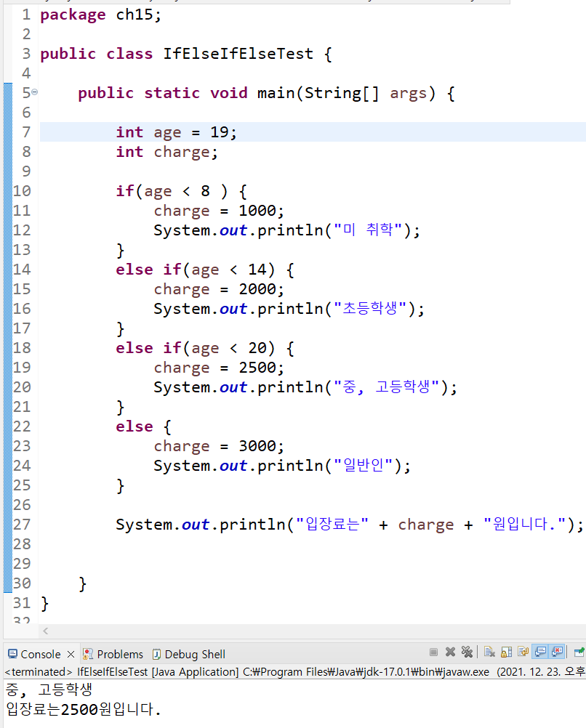The width and height of the screenshot is (586, 728).
Task: Click 'if(age < 8 )' on line 10
Action: tap(172, 191)
